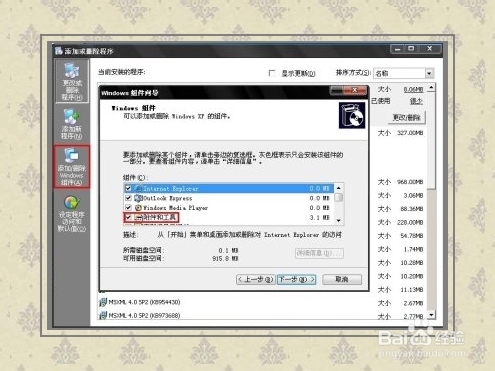Click program list scrollbar thumb
The width and height of the screenshot is (495, 371).
click(431, 141)
